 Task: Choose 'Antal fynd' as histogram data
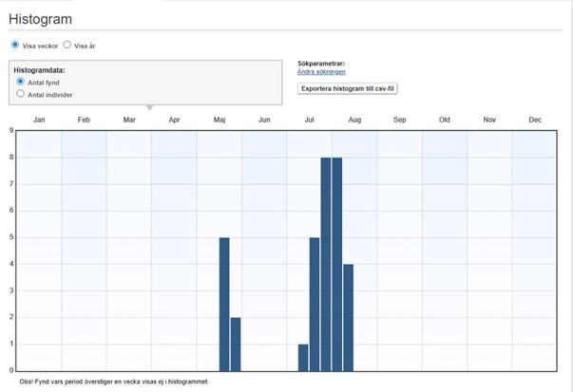coord(21,82)
